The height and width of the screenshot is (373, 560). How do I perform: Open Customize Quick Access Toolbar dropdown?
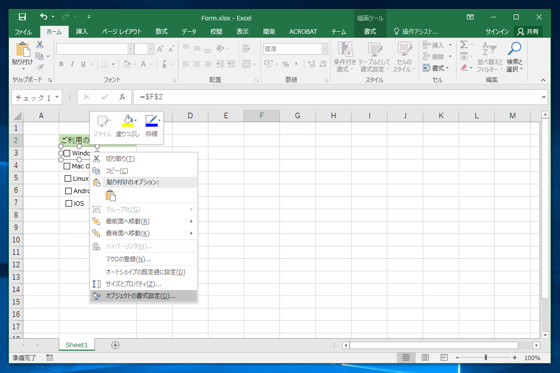click(89, 17)
